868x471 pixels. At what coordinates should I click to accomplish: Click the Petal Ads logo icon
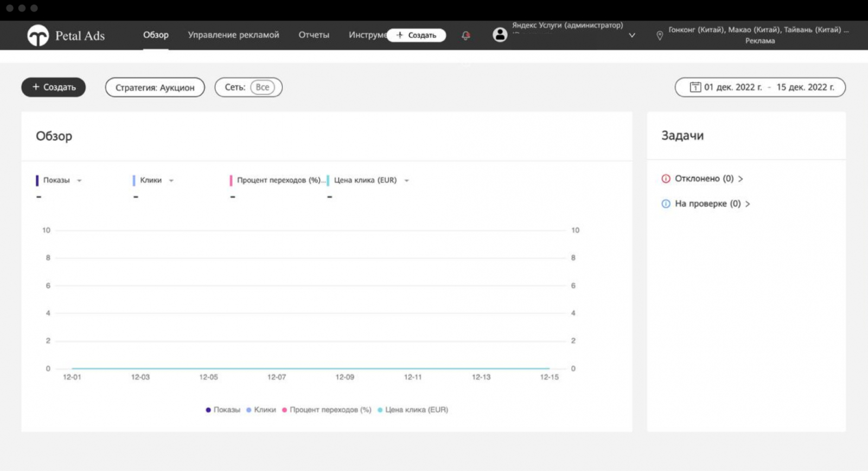(38, 36)
